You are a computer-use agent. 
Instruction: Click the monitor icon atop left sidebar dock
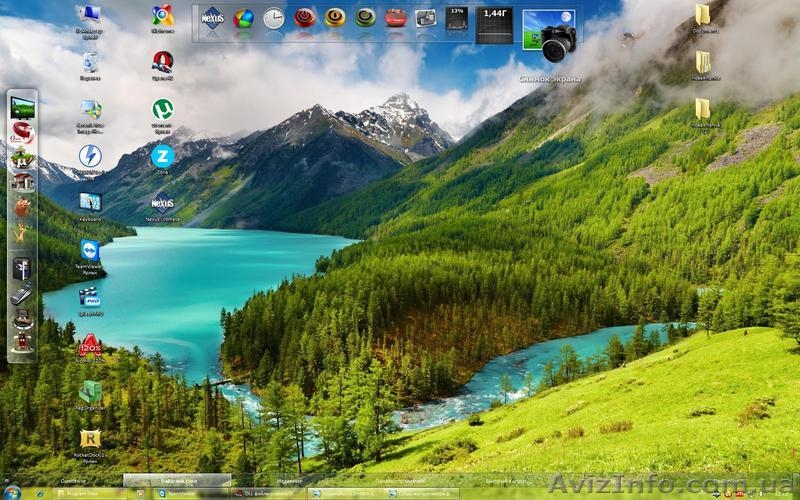pos(22,107)
